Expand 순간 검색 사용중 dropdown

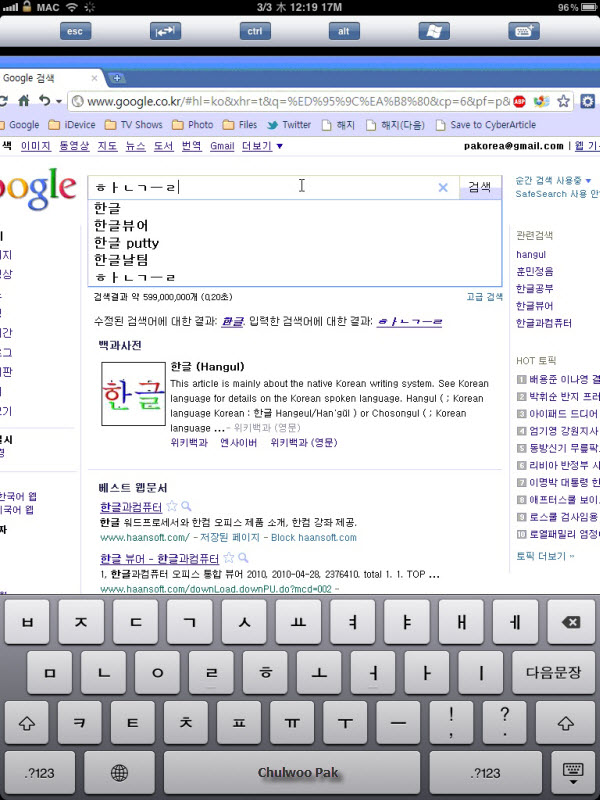click(553, 181)
